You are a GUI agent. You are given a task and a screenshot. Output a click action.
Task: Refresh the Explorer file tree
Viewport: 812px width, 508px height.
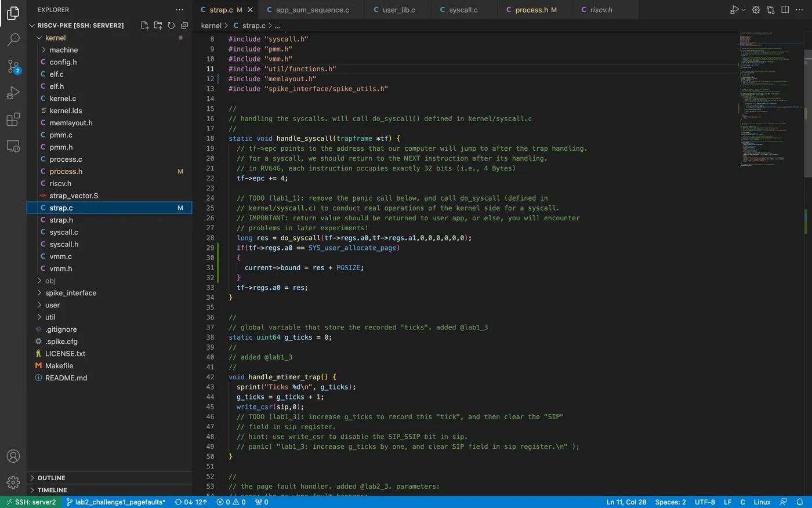tap(171, 26)
